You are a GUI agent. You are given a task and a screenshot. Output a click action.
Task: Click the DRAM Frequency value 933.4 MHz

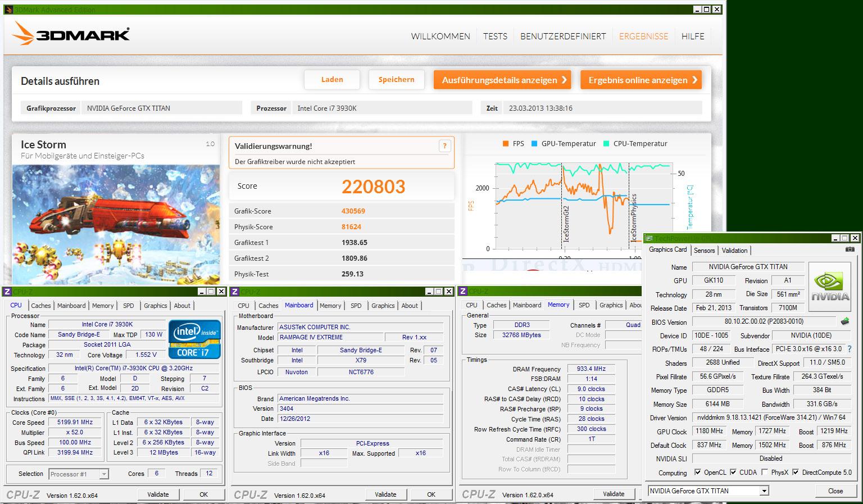[x=591, y=369]
